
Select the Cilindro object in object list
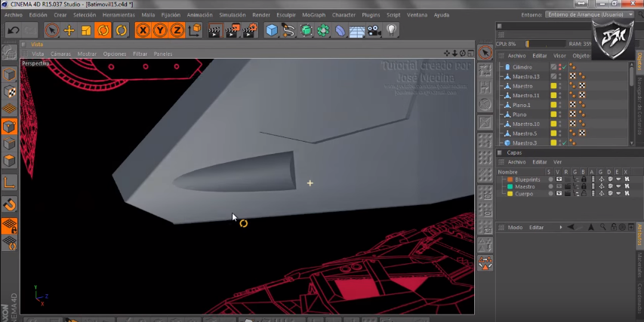(522, 67)
